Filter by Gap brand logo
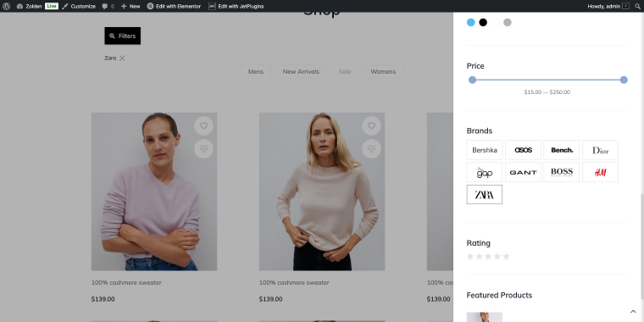The height and width of the screenshot is (322, 644). coord(484,172)
